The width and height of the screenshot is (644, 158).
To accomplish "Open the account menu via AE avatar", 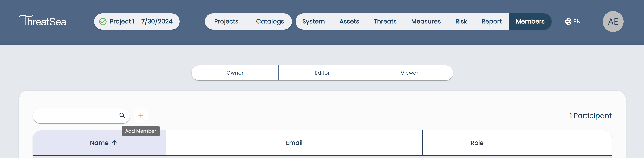I will (x=613, y=21).
